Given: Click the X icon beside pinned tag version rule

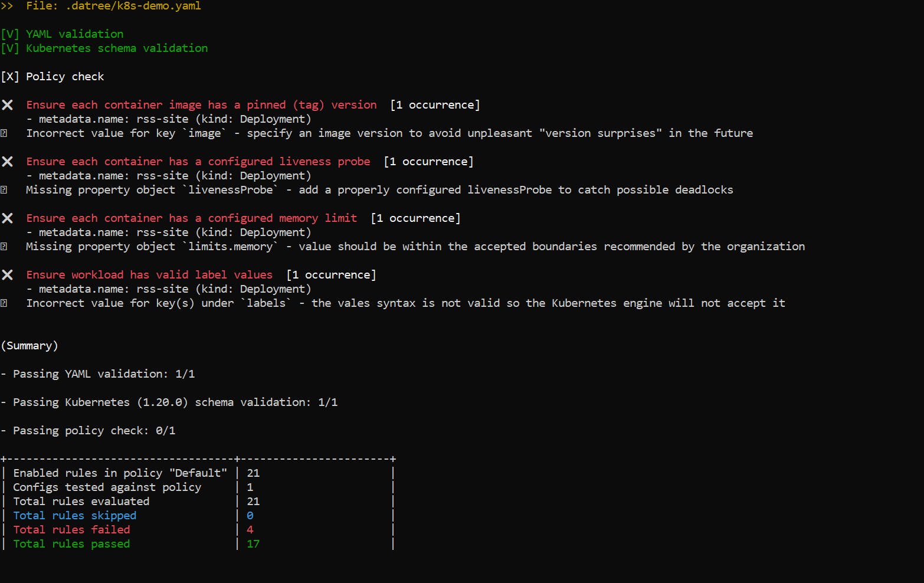Looking at the screenshot, I should [7, 105].
